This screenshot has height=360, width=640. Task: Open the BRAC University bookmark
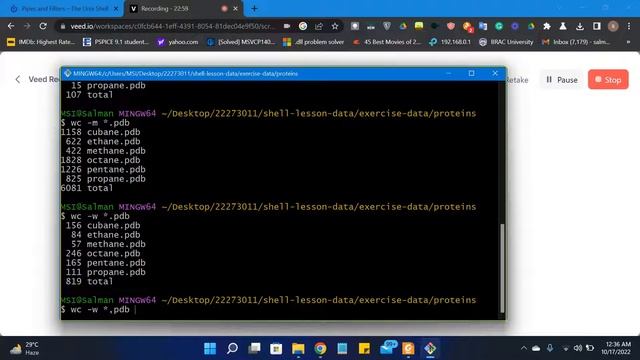[506, 42]
